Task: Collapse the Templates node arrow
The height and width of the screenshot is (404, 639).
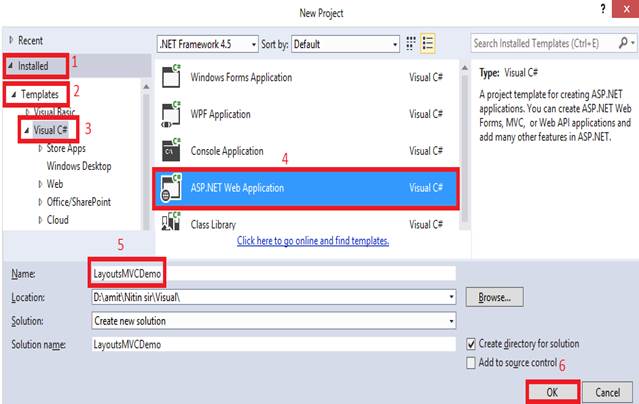Action: [14, 95]
